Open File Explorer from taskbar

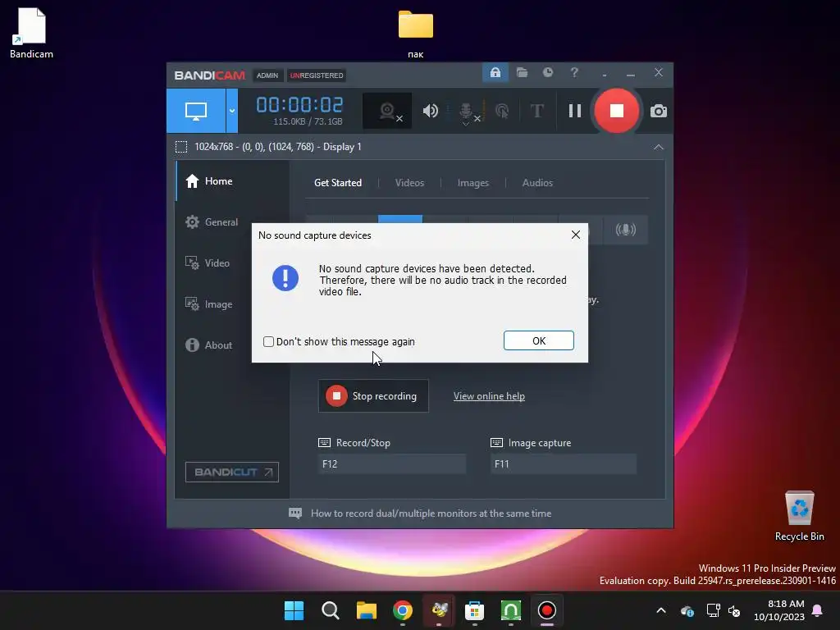pos(367,610)
